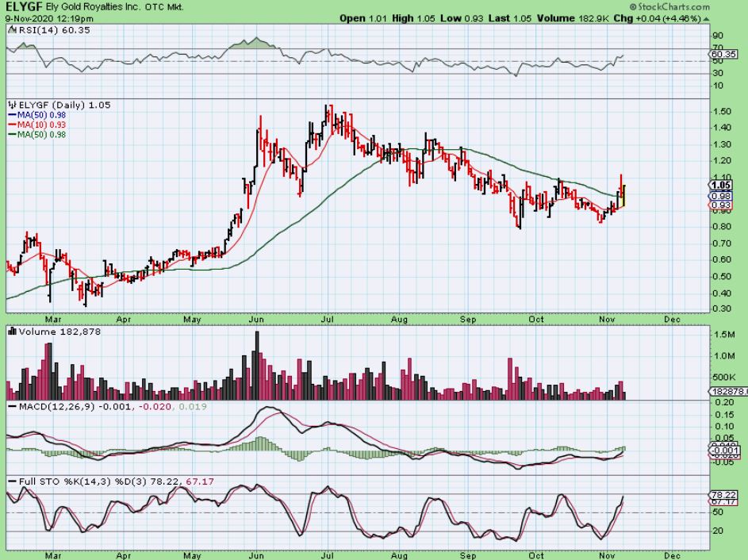Click the Dec label under the stochastic panel
The image size is (748, 560).
pyautogui.click(x=672, y=555)
